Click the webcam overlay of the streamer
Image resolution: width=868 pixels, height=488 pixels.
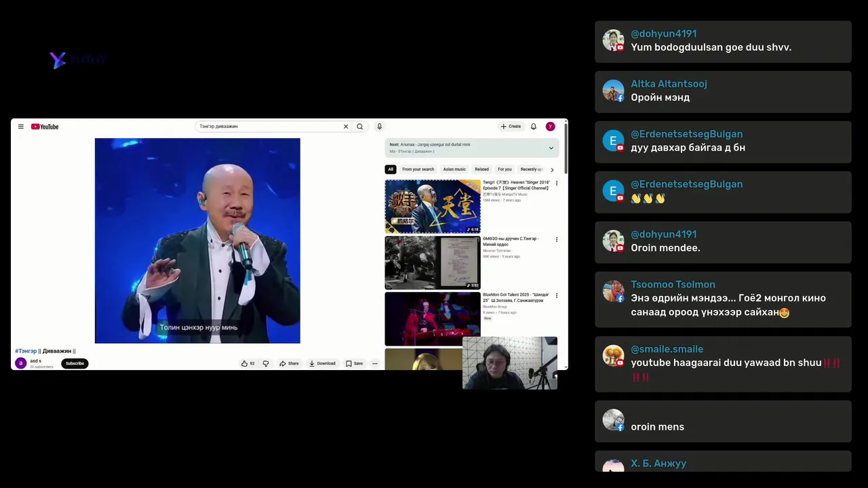[x=510, y=363]
